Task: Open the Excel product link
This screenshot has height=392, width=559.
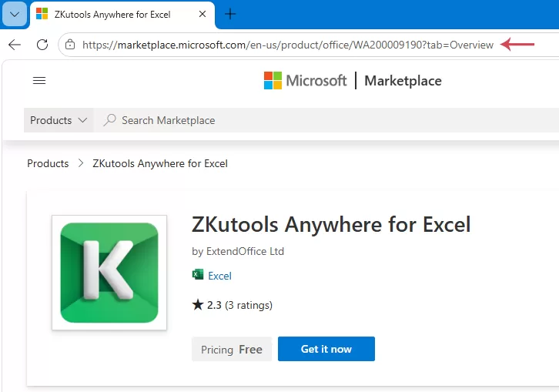Action: [x=219, y=276]
